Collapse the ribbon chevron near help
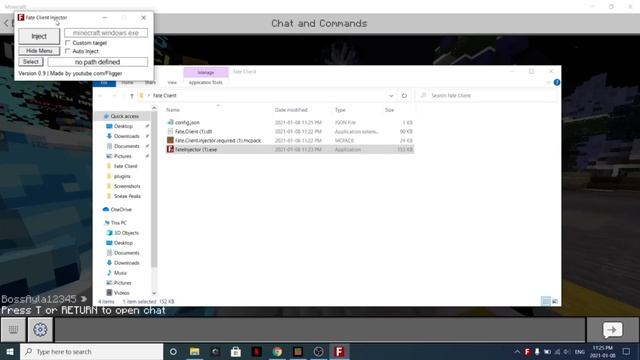 coord(548,82)
